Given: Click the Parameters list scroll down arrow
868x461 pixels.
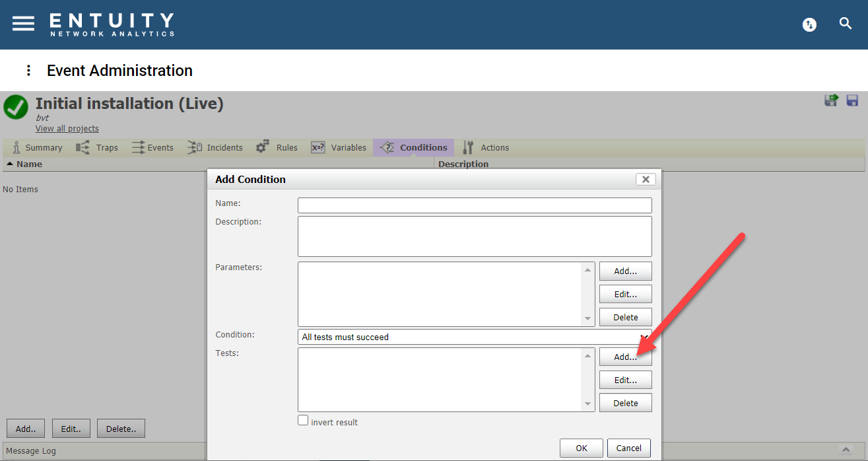Looking at the screenshot, I should coord(588,319).
